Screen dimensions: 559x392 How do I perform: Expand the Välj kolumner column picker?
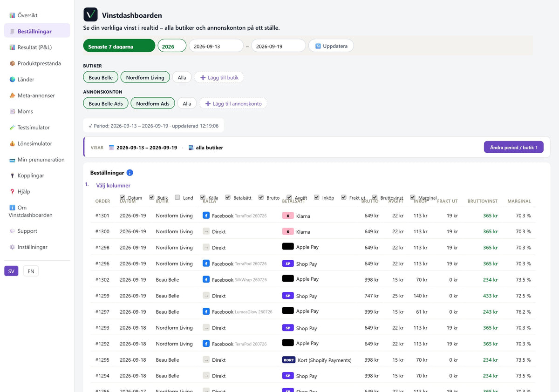click(113, 185)
